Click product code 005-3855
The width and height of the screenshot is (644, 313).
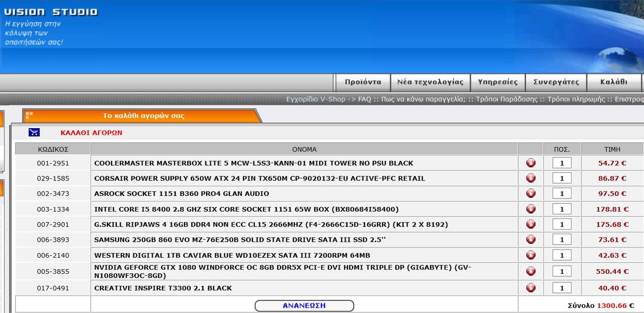click(x=53, y=271)
